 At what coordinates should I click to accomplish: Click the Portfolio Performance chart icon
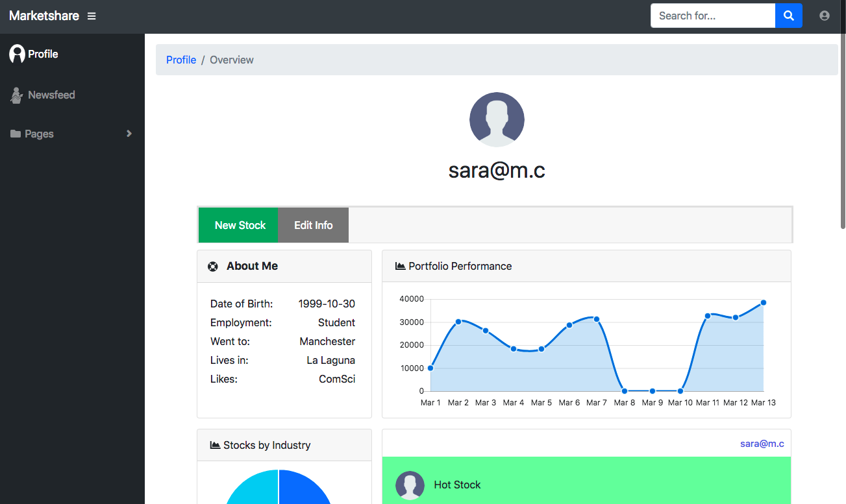pos(401,266)
